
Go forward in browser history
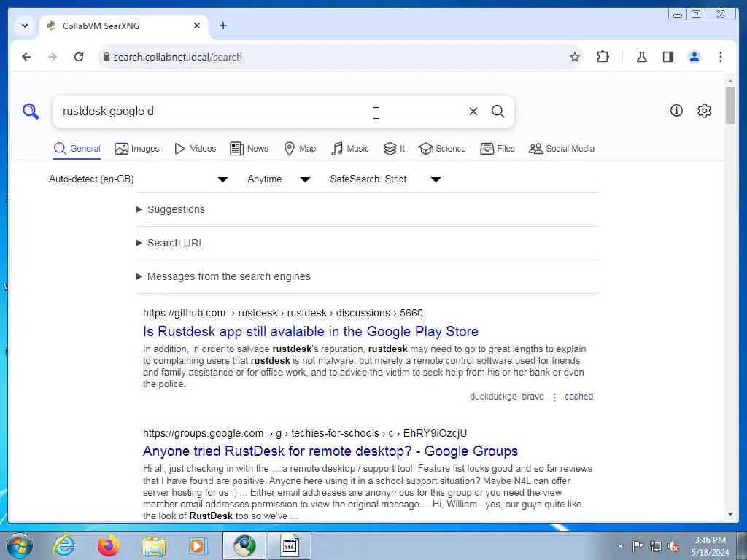(53, 57)
